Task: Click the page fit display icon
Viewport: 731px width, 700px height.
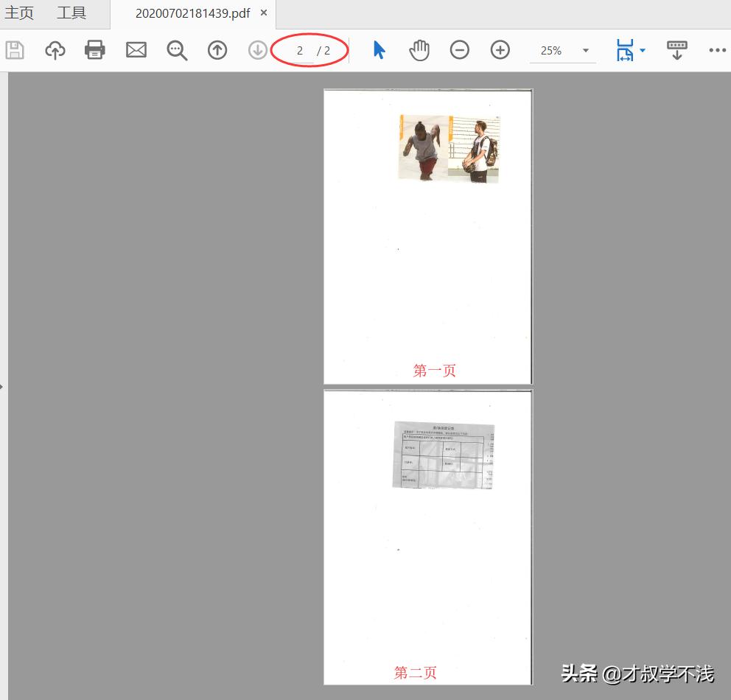Action: click(x=626, y=49)
